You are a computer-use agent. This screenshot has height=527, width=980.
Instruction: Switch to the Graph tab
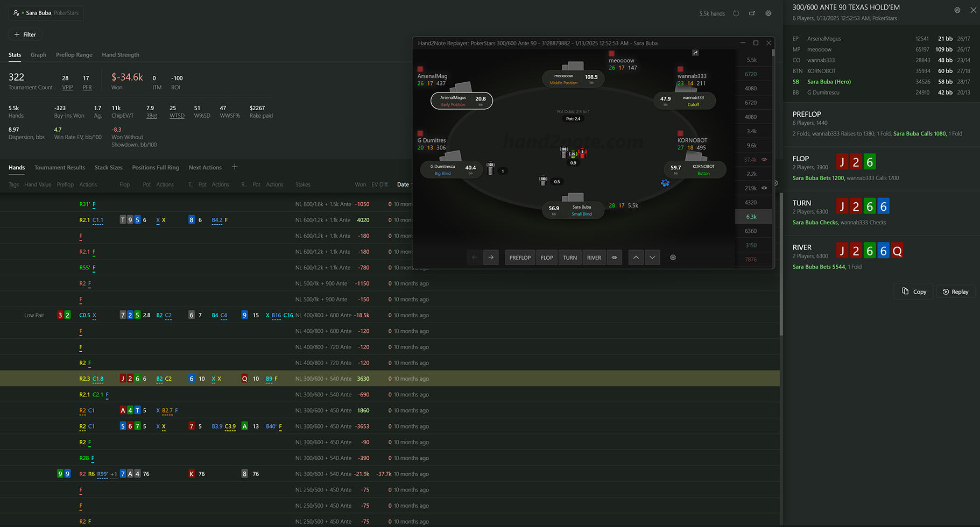pyautogui.click(x=38, y=55)
